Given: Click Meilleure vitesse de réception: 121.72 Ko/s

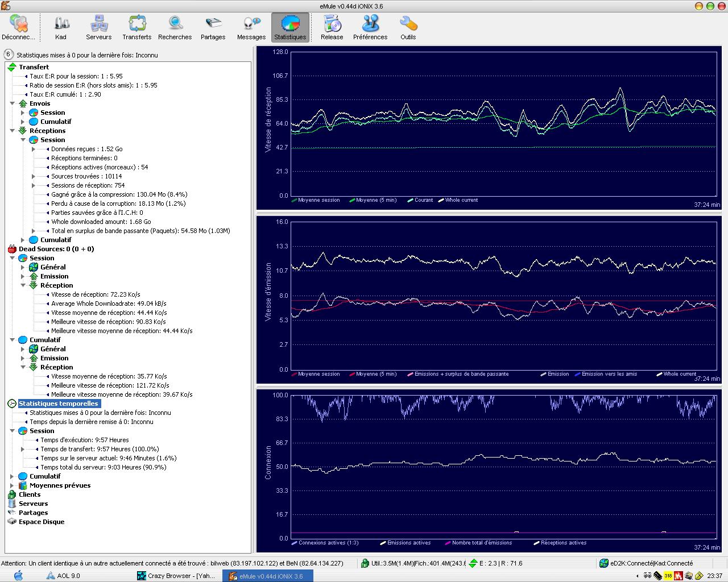Looking at the screenshot, I should click(110, 385).
